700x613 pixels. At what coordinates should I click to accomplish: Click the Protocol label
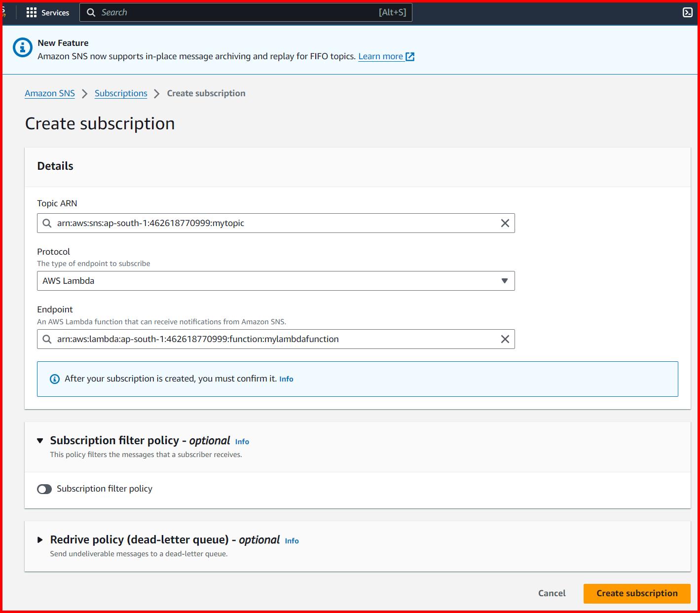[x=54, y=252]
